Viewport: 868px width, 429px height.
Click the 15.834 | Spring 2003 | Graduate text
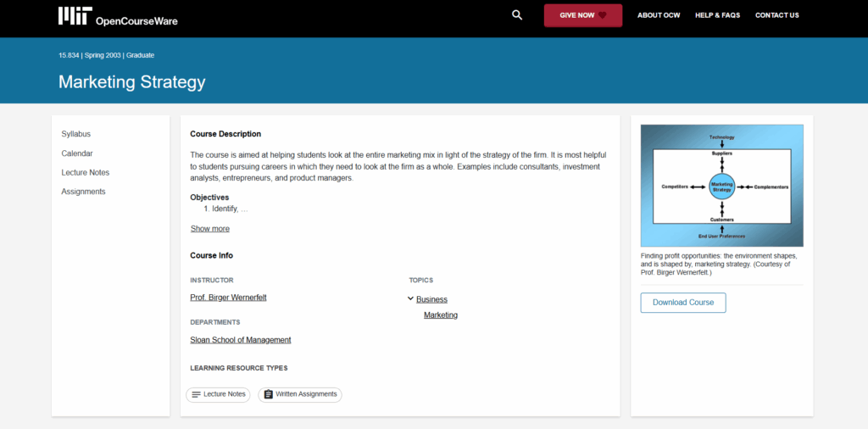[x=106, y=55]
